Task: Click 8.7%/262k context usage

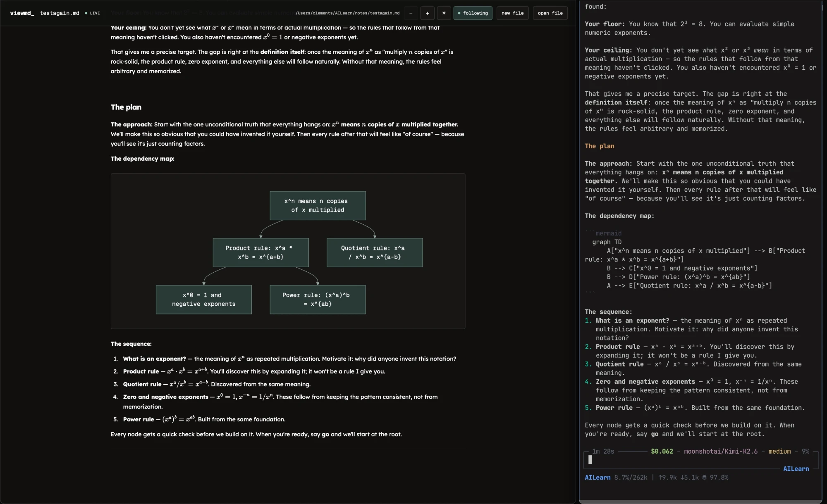Action: pos(631,477)
